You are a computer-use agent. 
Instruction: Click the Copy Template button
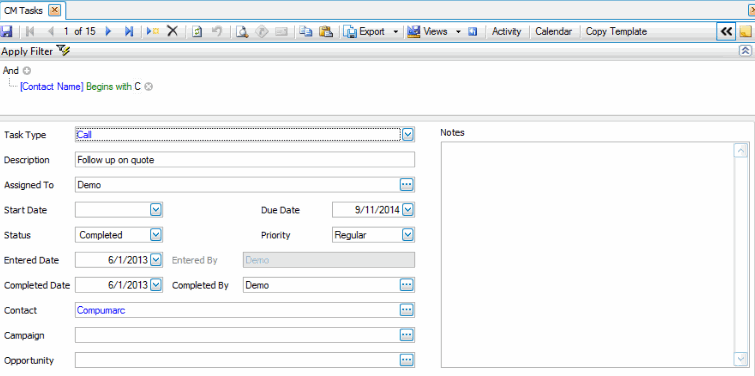pos(616,31)
